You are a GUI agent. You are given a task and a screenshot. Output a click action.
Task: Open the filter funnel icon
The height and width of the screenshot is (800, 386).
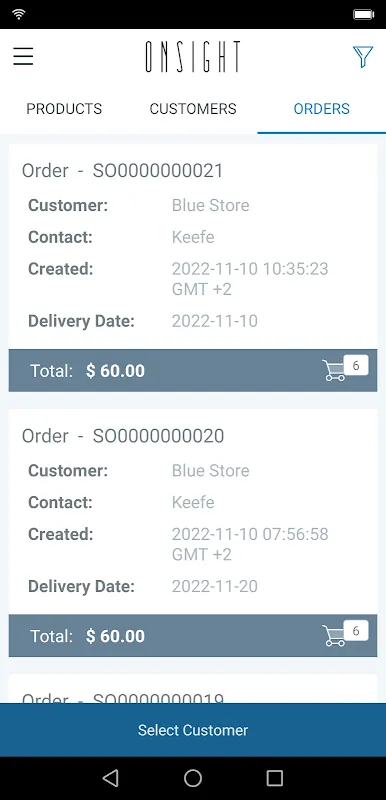point(363,56)
